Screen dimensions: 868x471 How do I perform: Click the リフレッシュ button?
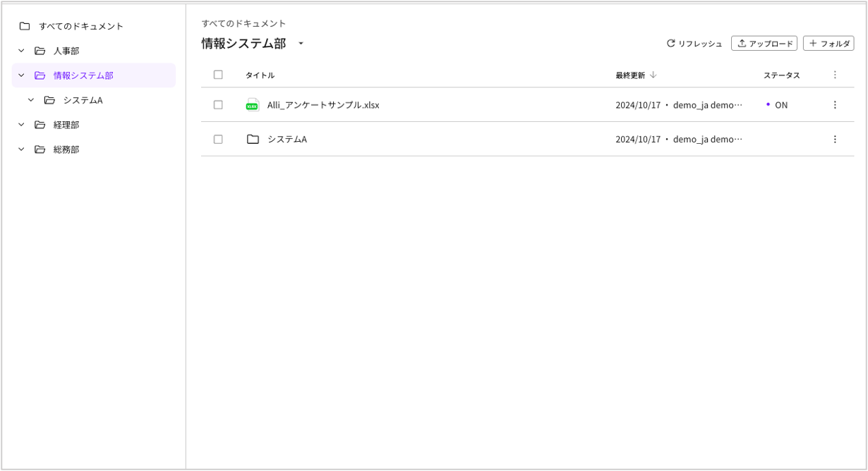694,44
